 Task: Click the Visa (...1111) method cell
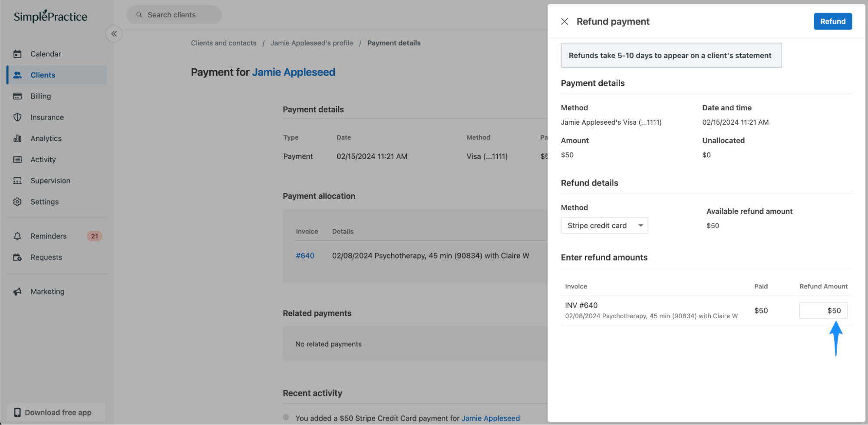tap(487, 156)
